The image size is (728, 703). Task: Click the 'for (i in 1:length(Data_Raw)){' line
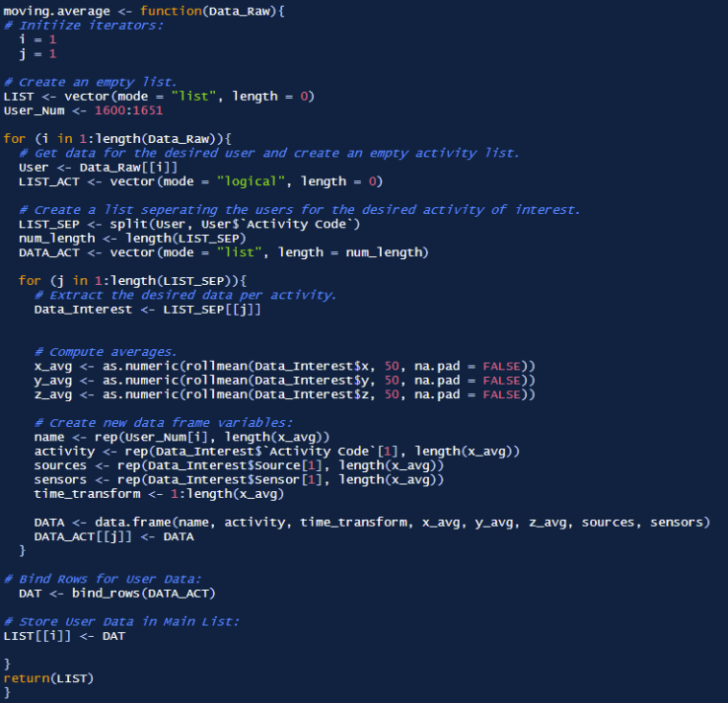(x=117, y=139)
